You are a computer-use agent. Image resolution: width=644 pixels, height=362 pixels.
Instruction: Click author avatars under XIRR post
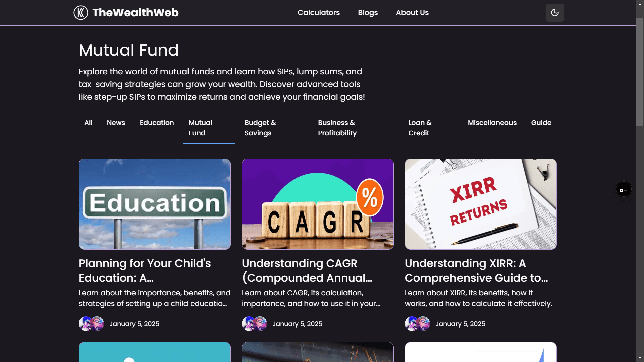point(417,324)
